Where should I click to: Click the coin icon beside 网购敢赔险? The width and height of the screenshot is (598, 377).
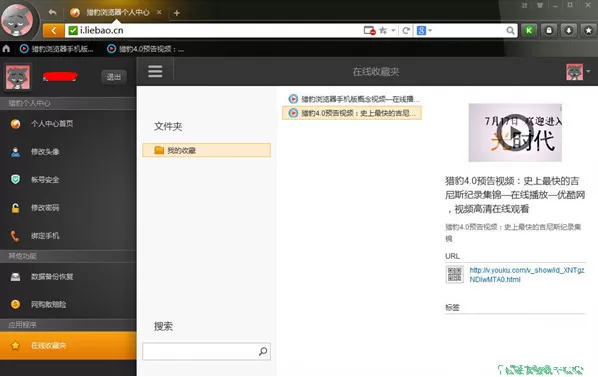(15, 304)
